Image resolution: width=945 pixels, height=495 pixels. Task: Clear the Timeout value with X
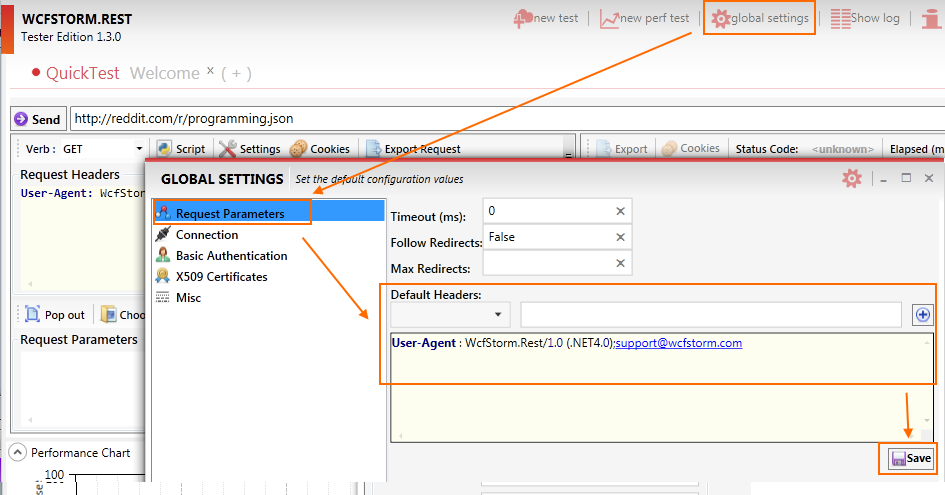click(620, 211)
